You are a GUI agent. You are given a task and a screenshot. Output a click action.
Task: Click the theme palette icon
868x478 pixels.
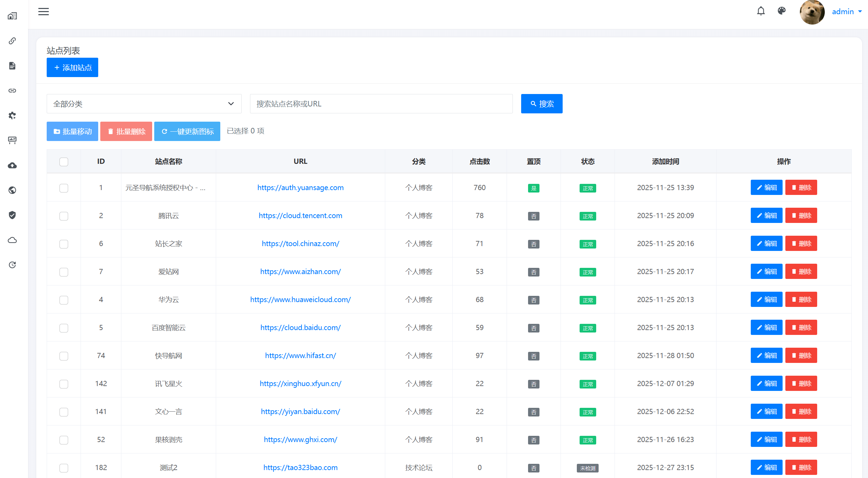tap(782, 11)
